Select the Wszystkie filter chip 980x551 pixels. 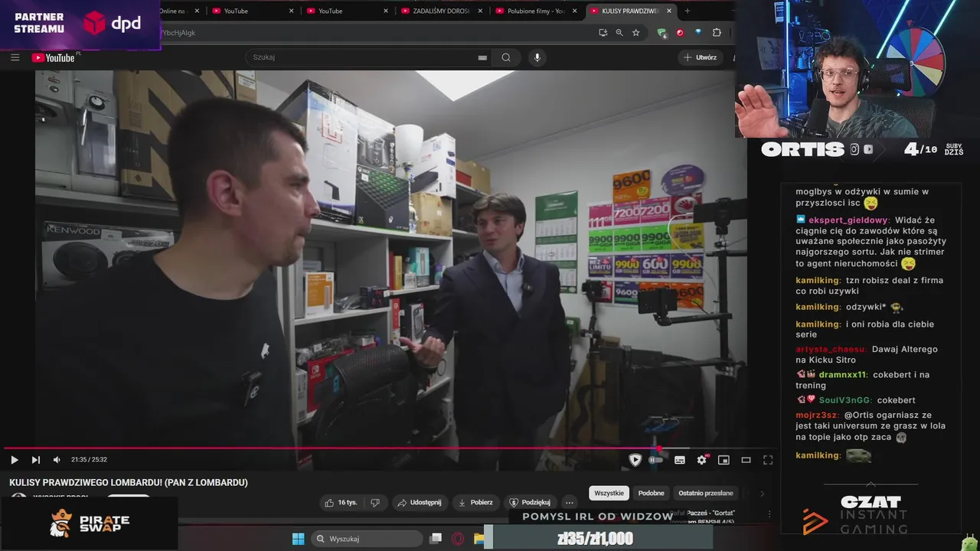pos(609,493)
